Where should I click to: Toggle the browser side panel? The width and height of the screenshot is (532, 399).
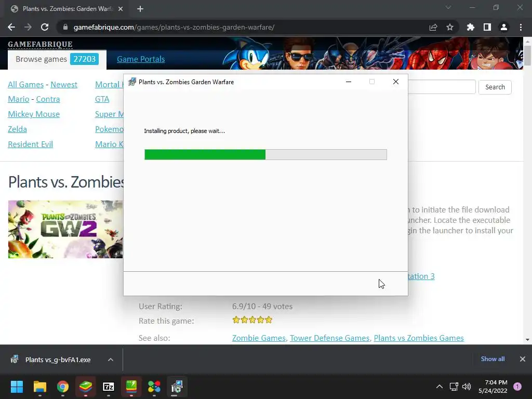487,27
